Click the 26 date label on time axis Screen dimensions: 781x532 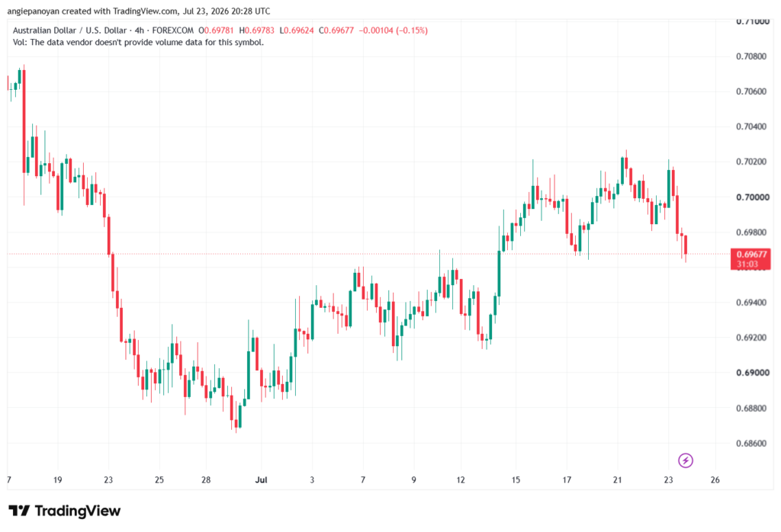[715, 479]
